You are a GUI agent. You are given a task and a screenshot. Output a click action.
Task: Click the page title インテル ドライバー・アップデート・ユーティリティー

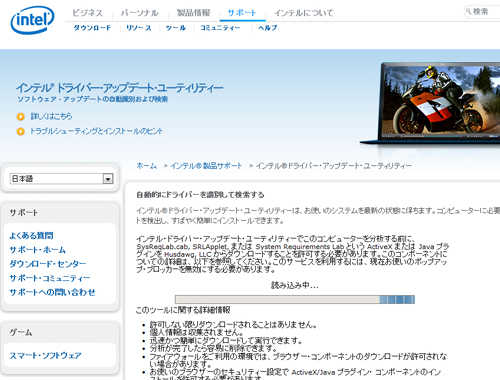[x=120, y=88]
